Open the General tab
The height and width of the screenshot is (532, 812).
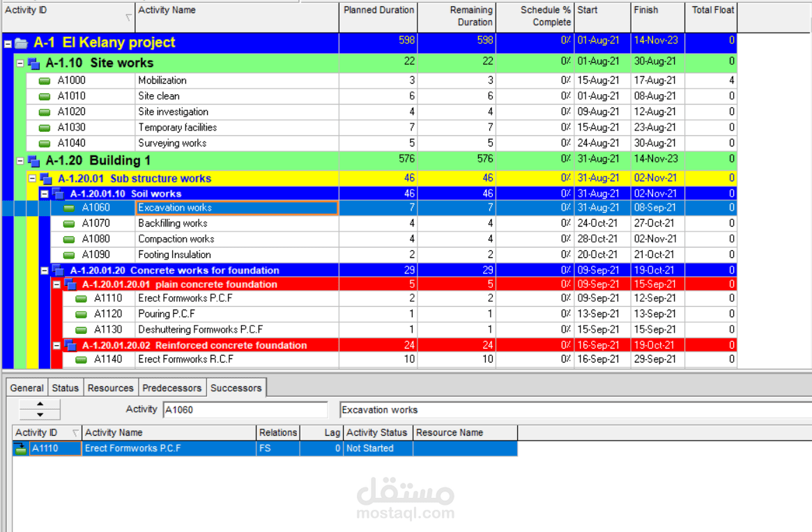(x=27, y=388)
